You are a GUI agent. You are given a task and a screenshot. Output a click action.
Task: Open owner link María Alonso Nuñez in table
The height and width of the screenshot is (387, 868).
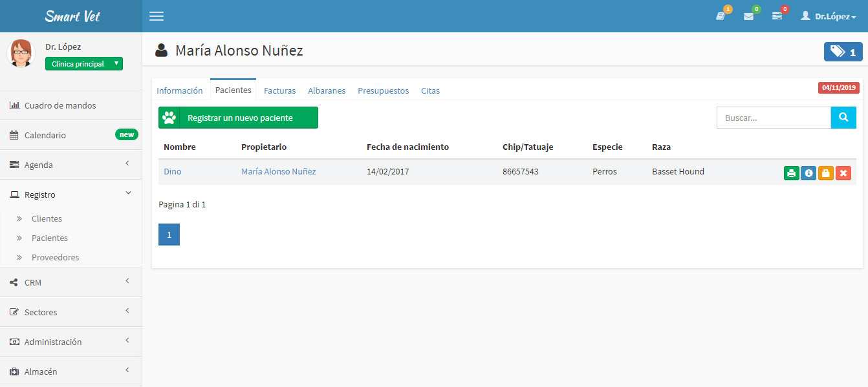(x=279, y=171)
